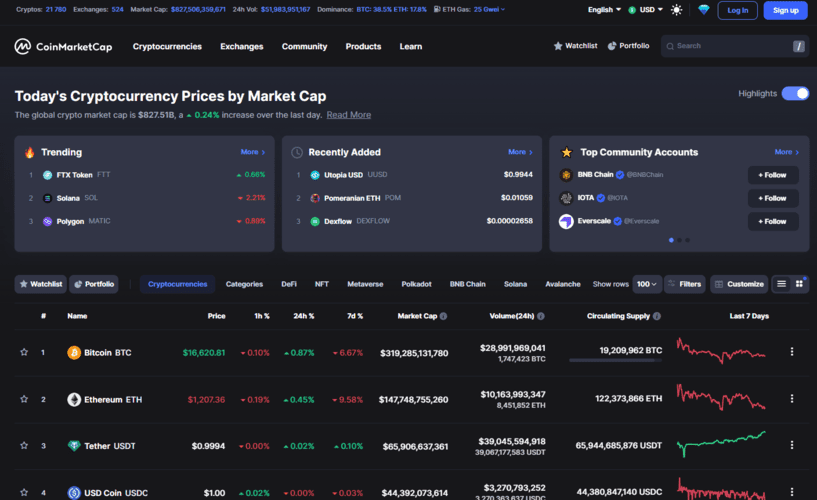Open the USD currency dropdown

[646, 10]
